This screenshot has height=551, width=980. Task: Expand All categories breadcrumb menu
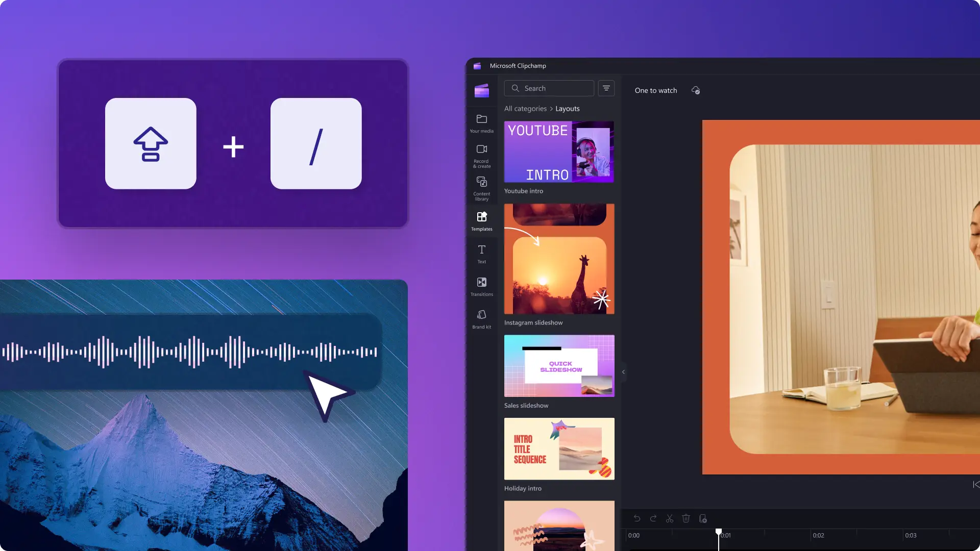coord(526,108)
